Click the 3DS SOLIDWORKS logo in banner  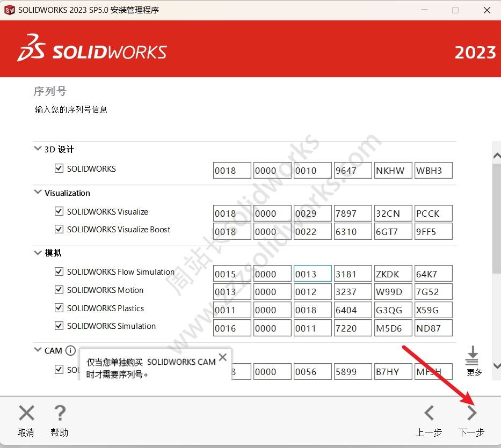tap(92, 48)
